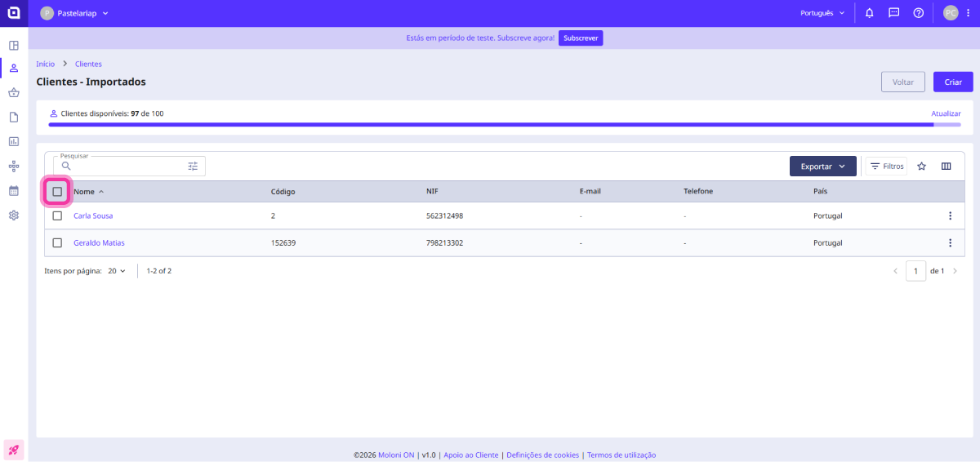Image resolution: width=980 pixels, height=462 pixels.
Task: Check the Geraldo Matias row checkbox
Action: pyautogui.click(x=57, y=243)
